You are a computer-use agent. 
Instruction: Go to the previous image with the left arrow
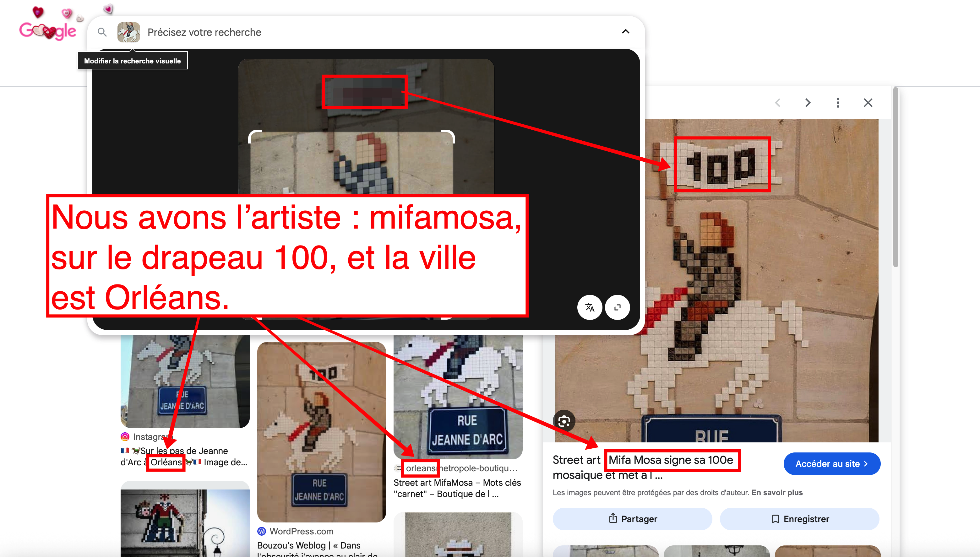pyautogui.click(x=778, y=103)
